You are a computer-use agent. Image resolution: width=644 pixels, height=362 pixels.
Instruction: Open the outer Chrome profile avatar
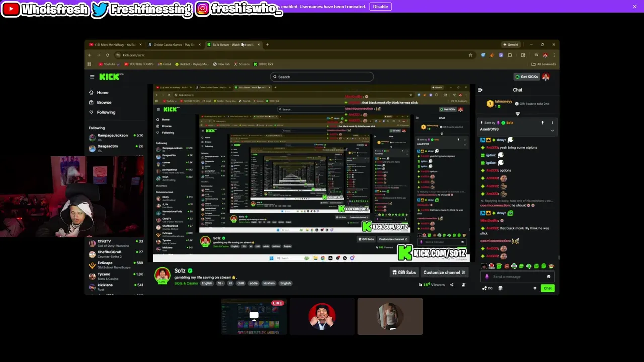545,55
